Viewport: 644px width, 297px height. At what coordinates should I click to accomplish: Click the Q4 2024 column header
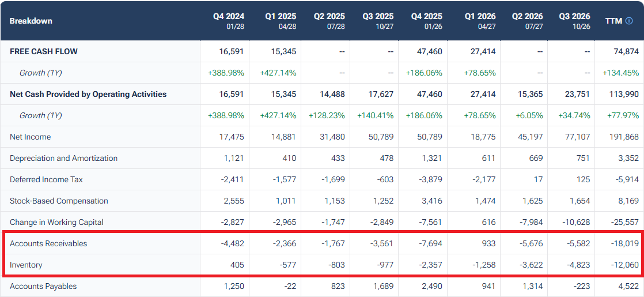point(229,21)
